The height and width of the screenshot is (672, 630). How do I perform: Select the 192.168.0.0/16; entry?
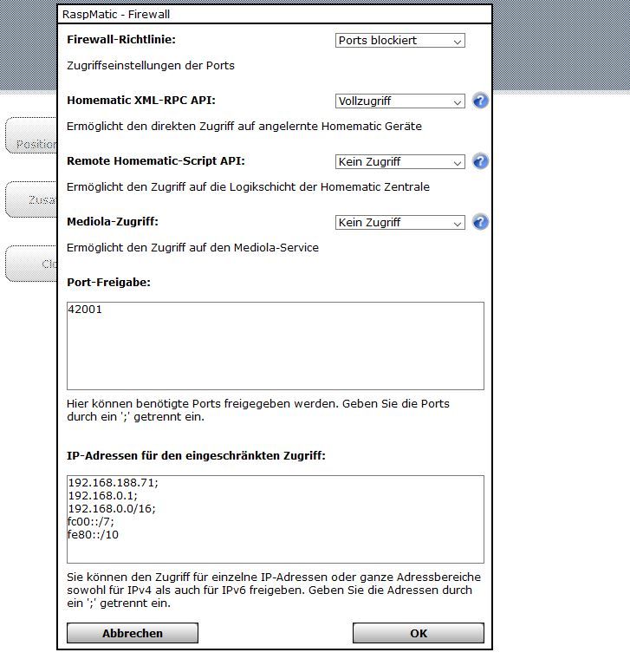pyautogui.click(x=112, y=509)
